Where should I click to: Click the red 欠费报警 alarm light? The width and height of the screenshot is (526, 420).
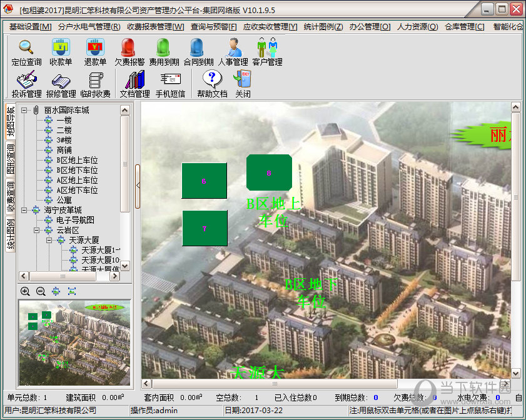(x=129, y=51)
